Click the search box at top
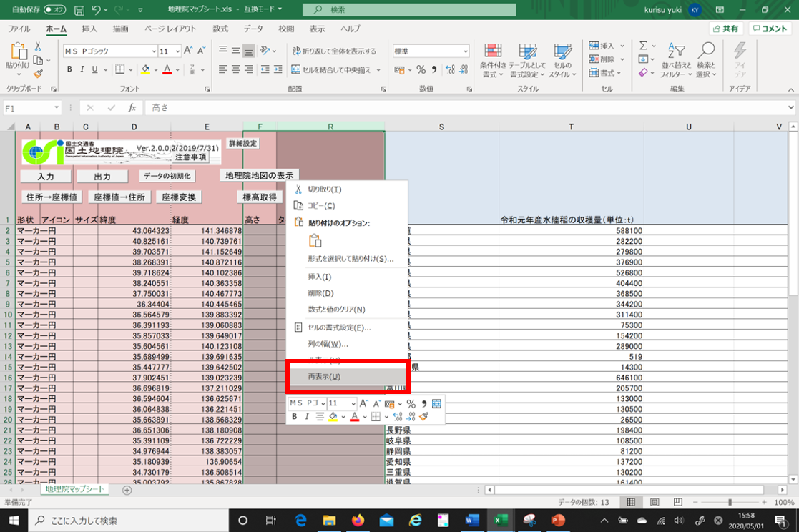This screenshot has height=532, width=799. coord(409,10)
